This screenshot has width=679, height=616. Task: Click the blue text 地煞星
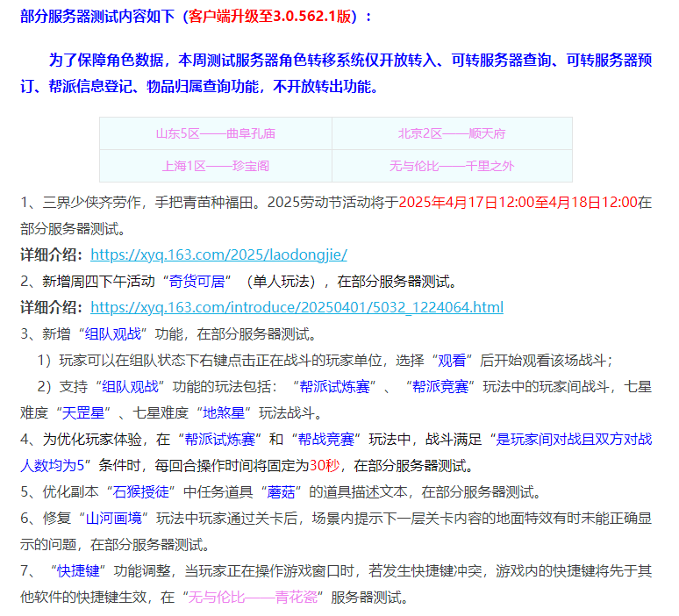[224, 413]
